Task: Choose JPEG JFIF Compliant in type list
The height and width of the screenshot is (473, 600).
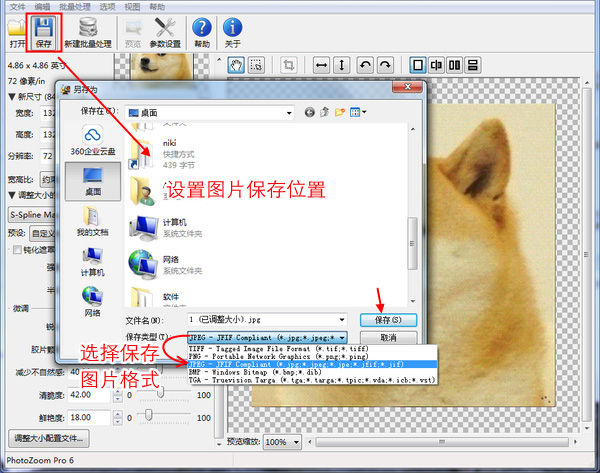Action: (x=312, y=364)
